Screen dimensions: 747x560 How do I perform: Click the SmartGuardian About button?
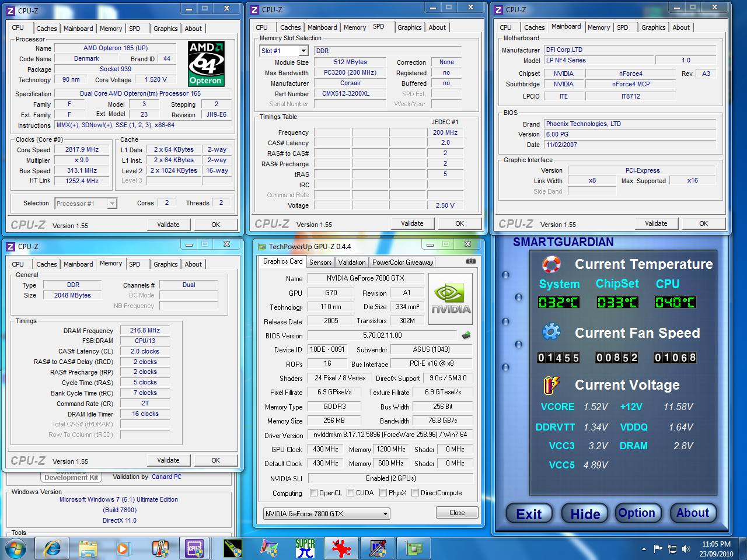[x=693, y=513]
